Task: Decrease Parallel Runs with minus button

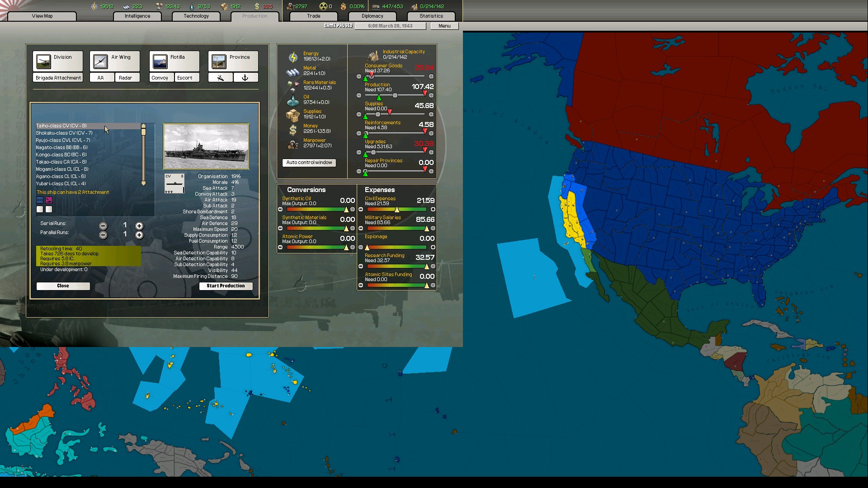Action: [103, 235]
